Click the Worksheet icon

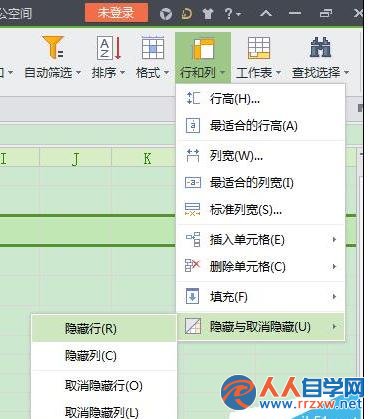[x=259, y=48]
